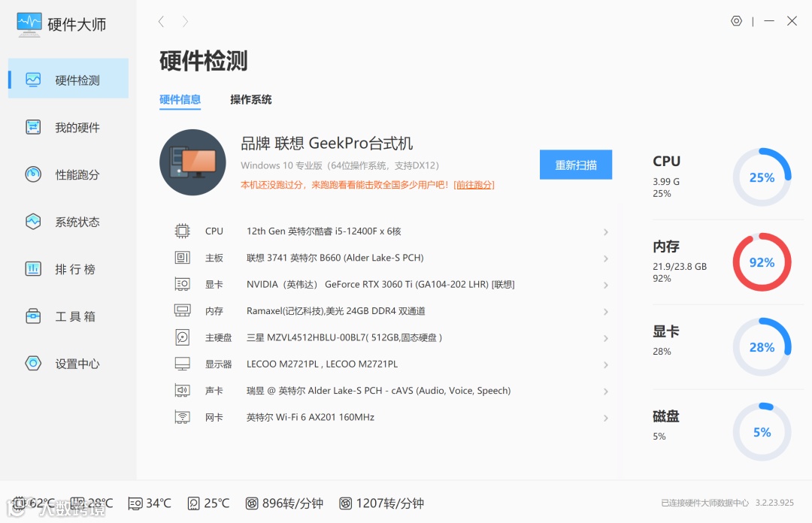This screenshot has width=812, height=523.
Task: Open 硬件检测 in the sidebar
Action: click(x=68, y=78)
